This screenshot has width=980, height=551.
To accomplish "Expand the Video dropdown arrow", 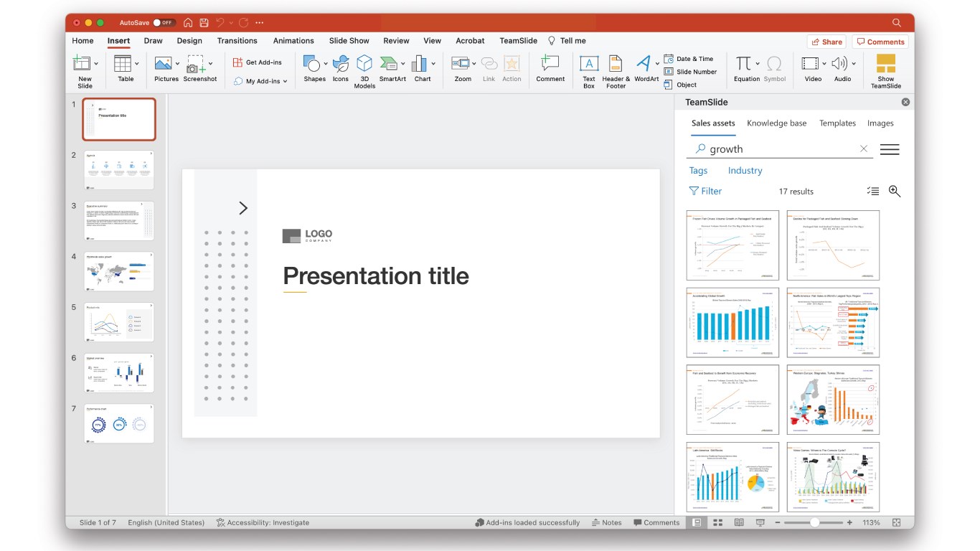I will pyautogui.click(x=824, y=64).
